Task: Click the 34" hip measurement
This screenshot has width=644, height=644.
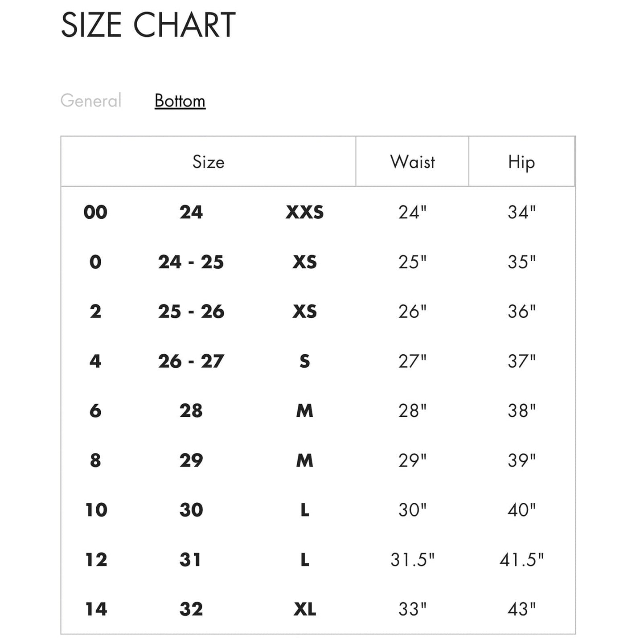Action: pyautogui.click(x=521, y=212)
